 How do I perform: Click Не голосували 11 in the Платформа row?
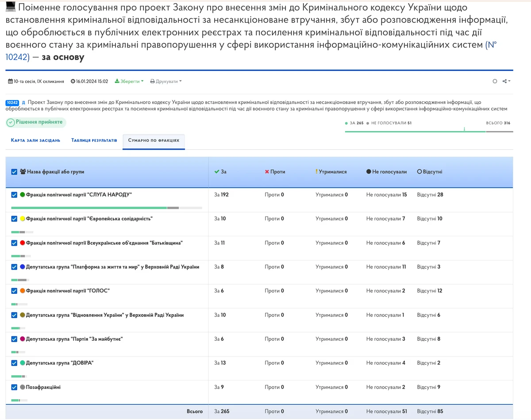pyautogui.click(x=386, y=267)
